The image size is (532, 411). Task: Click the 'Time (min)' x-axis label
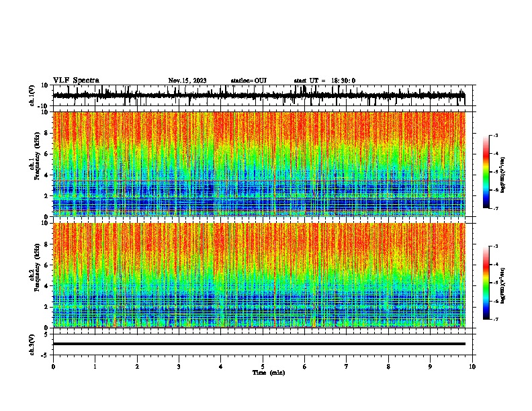click(x=269, y=373)
